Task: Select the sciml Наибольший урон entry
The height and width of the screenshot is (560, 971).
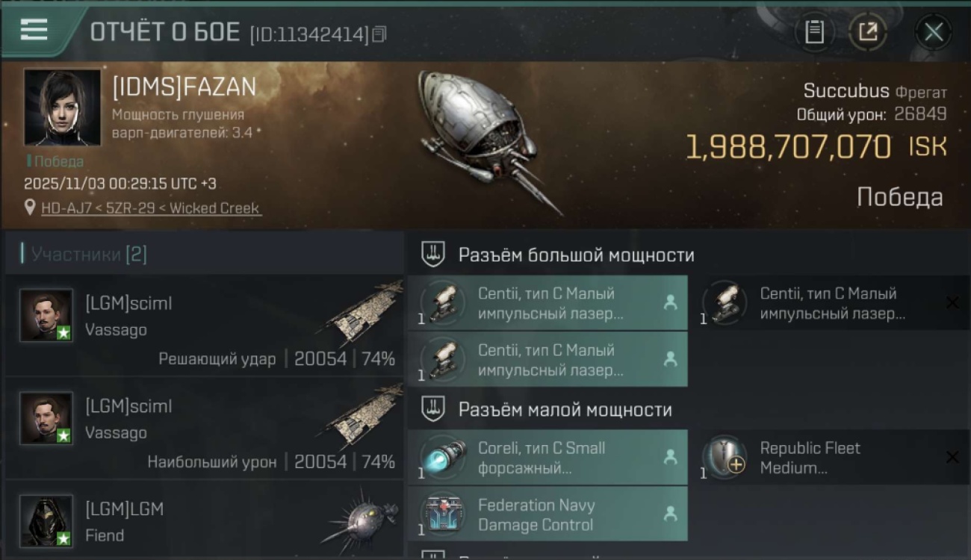Action: [205, 429]
